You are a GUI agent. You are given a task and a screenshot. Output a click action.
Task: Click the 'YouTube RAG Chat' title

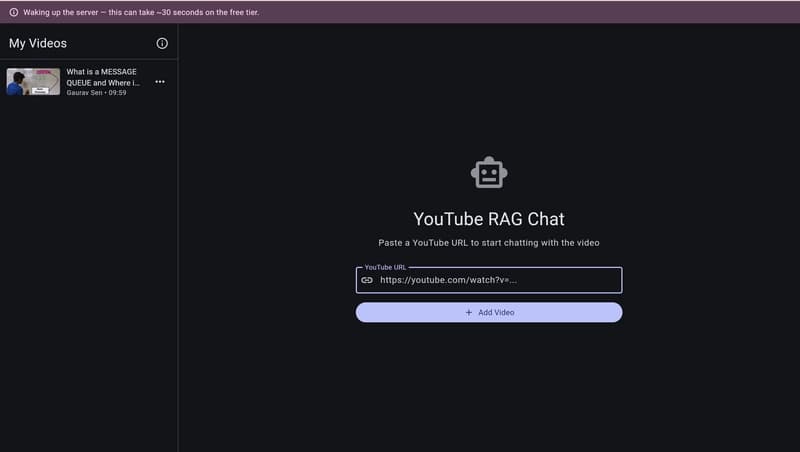(x=489, y=219)
